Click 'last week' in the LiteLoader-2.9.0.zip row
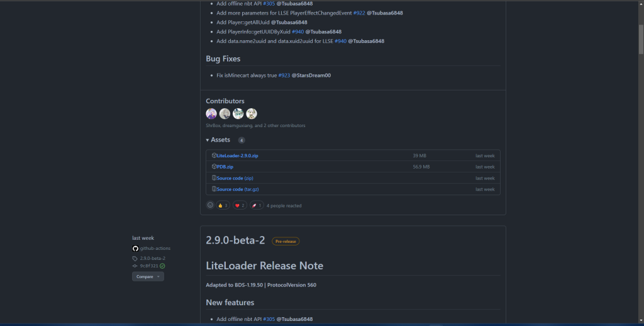This screenshot has height=326, width=644. pyautogui.click(x=485, y=156)
